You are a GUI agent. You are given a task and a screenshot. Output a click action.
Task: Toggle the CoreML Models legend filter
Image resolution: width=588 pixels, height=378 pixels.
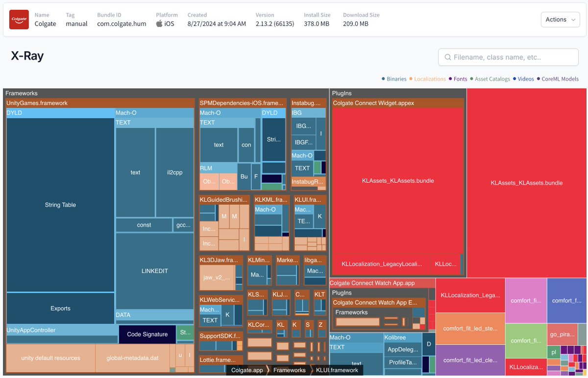pyautogui.click(x=558, y=79)
